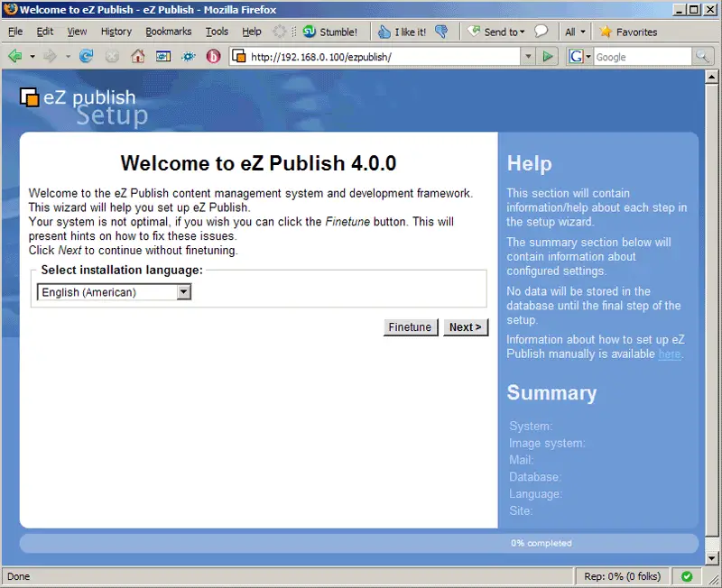Click the page scrollbar up arrow

pyautogui.click(x=711, y=77)
